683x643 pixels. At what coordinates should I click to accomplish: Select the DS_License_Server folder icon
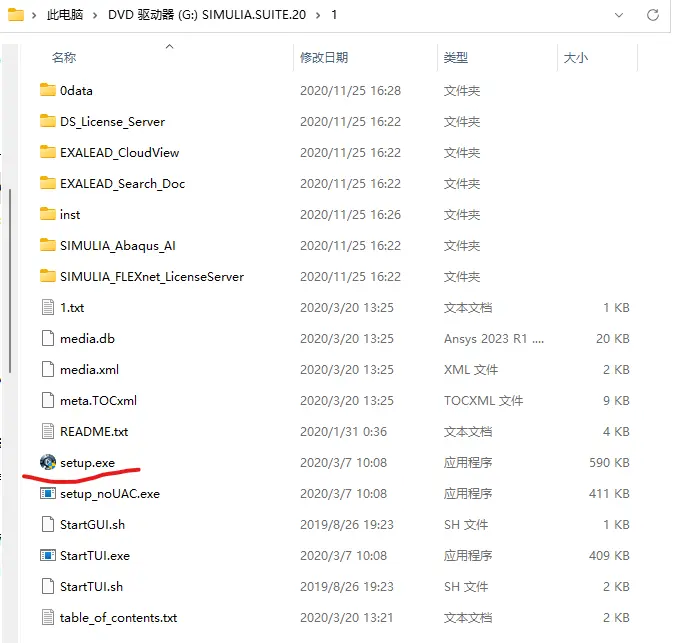[47, 121]
